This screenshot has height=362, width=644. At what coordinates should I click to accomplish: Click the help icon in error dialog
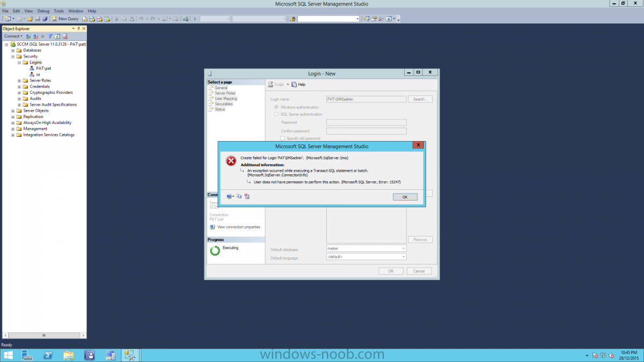(229, 196)
